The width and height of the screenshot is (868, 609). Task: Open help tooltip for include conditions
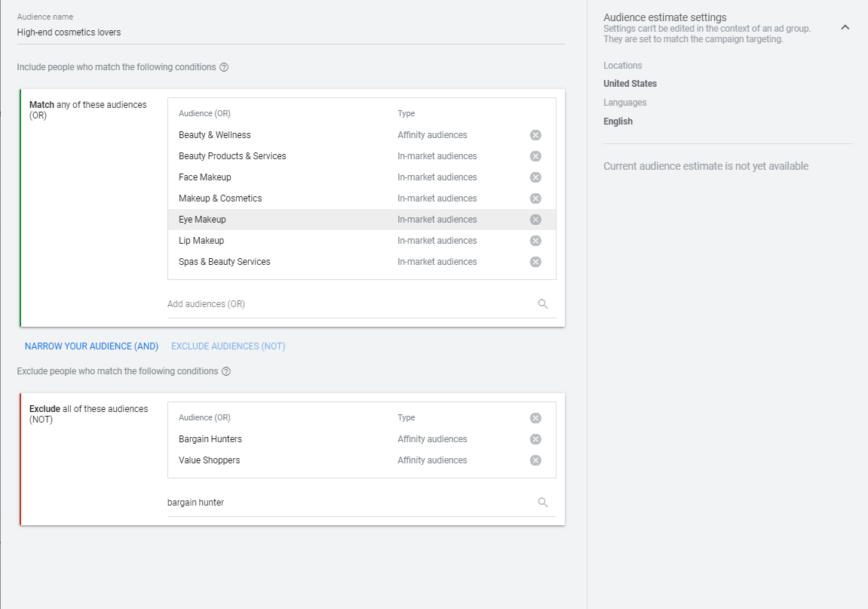pos(224,67)
